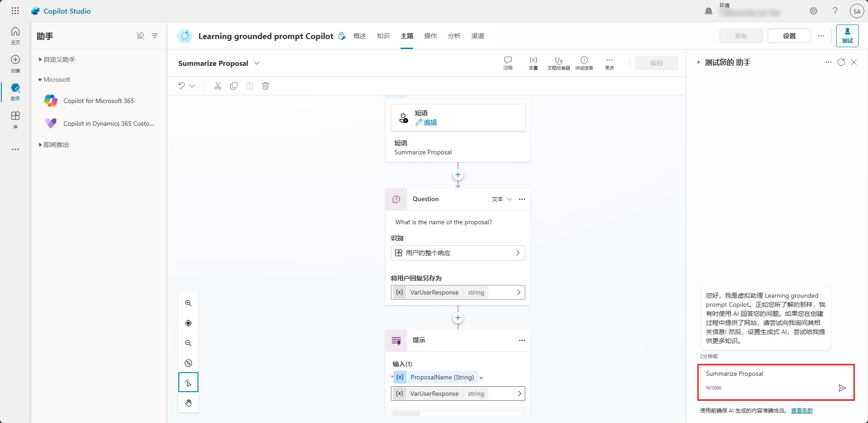868x423 pixels.
Task: Activate the pan hand tool
Action: coord(188,403)
